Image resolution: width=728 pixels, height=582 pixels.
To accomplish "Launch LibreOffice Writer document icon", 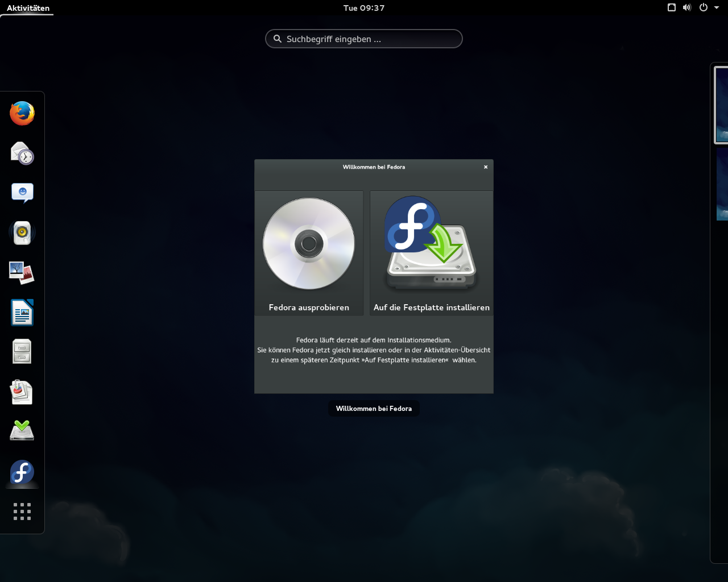I will [x=22, y=312].
